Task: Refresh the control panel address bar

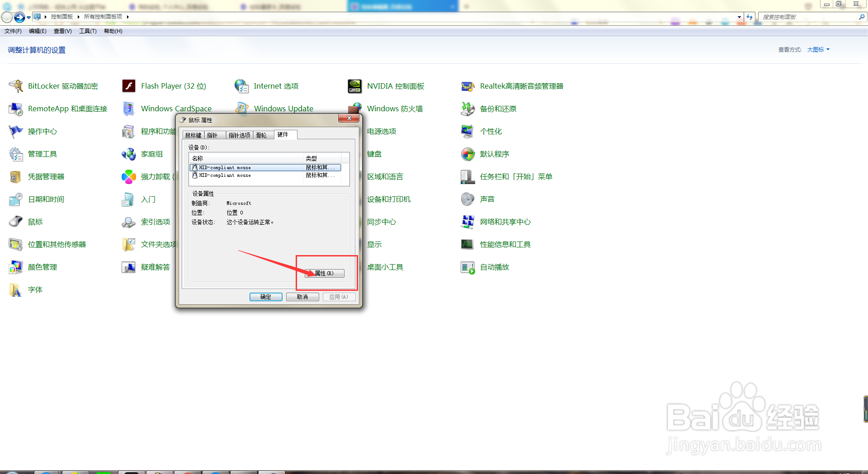Action: tap(750, 17)
